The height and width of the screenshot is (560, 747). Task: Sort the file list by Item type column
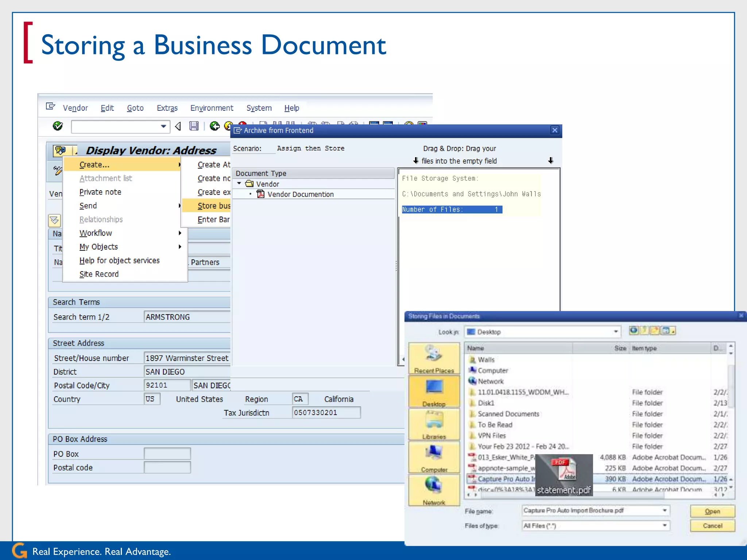click(x=670, y=348)
